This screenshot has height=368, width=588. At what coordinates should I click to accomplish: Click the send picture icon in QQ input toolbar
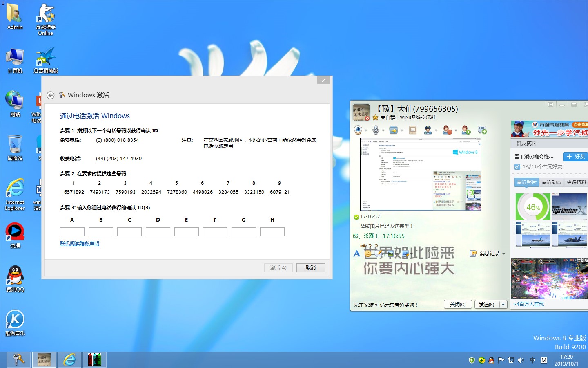390,254
